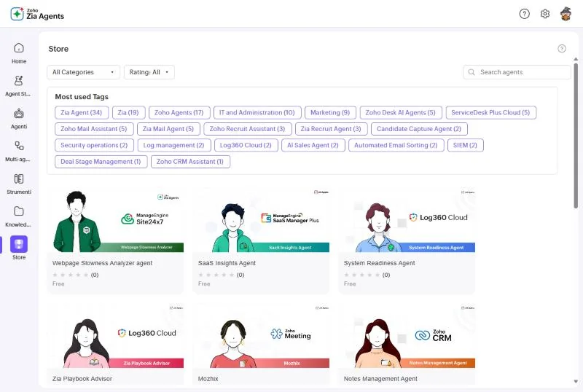Select Candidate Capture Agent (2) tag
Screen dimensions: 583x392
click(419, 129)
